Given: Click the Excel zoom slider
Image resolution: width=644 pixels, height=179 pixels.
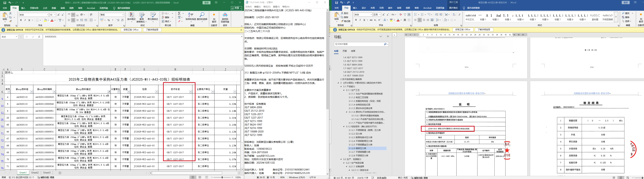Looking at the screenshot, I should pos(222,177).
